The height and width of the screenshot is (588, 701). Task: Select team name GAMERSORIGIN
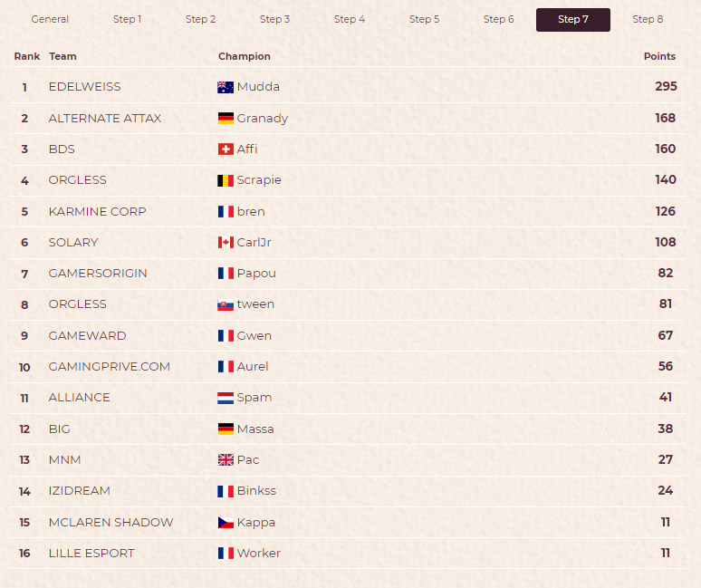tap(98, 274)
